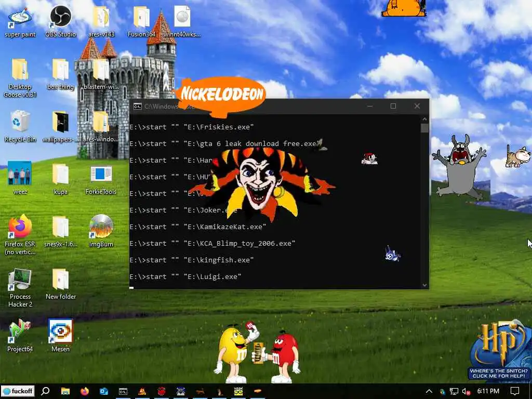Screen dimensions: 532x399
Task: Open taskbar Search magnifier
Action: [x=45, y=391]
